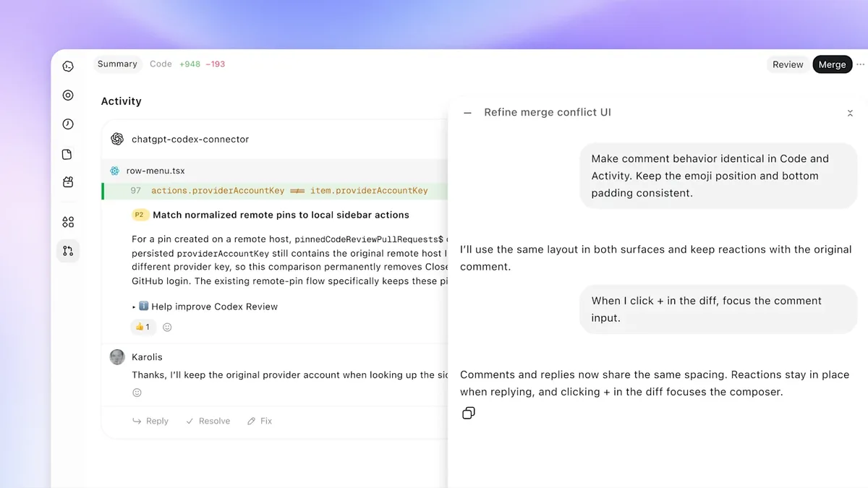Open the more options ellipsis next to Merge

860,64
